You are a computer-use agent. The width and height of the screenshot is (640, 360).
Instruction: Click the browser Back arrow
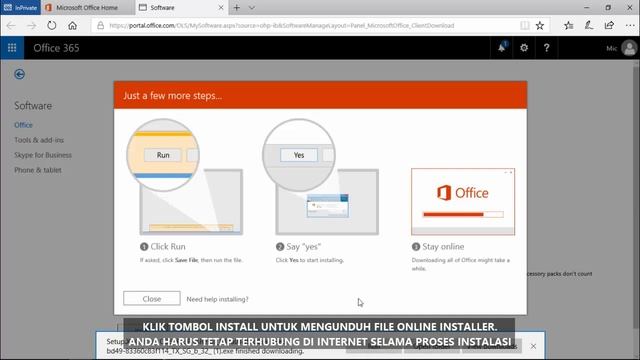point(11,25)
